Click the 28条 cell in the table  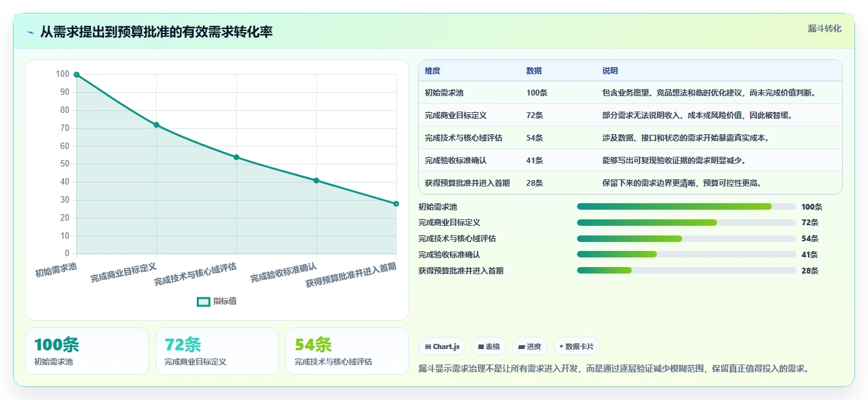[x=534, y=183]
